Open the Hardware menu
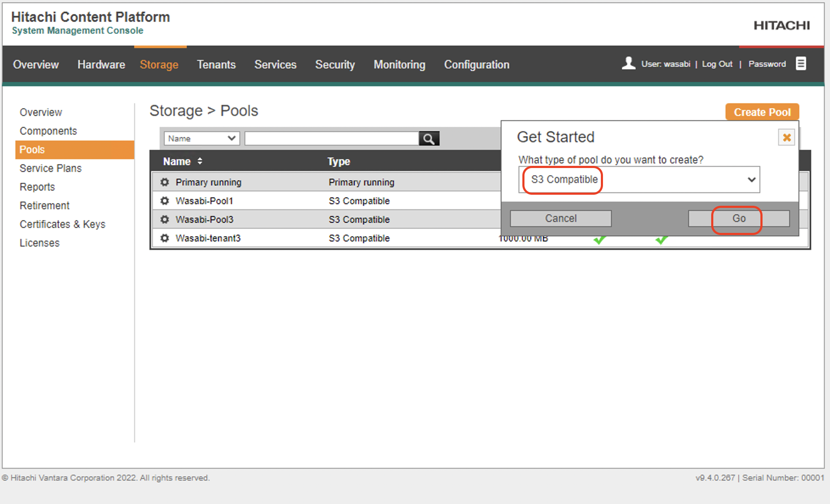 [x=101, y=64]
